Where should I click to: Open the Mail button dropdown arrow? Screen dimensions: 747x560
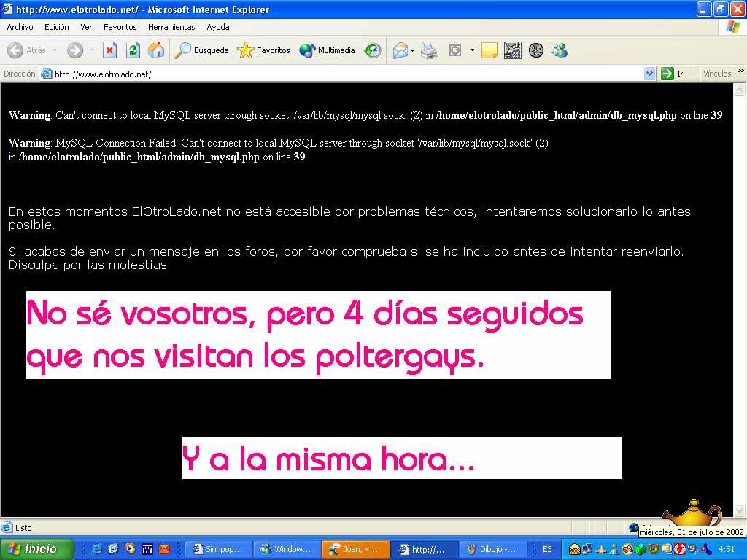point(412,50)
